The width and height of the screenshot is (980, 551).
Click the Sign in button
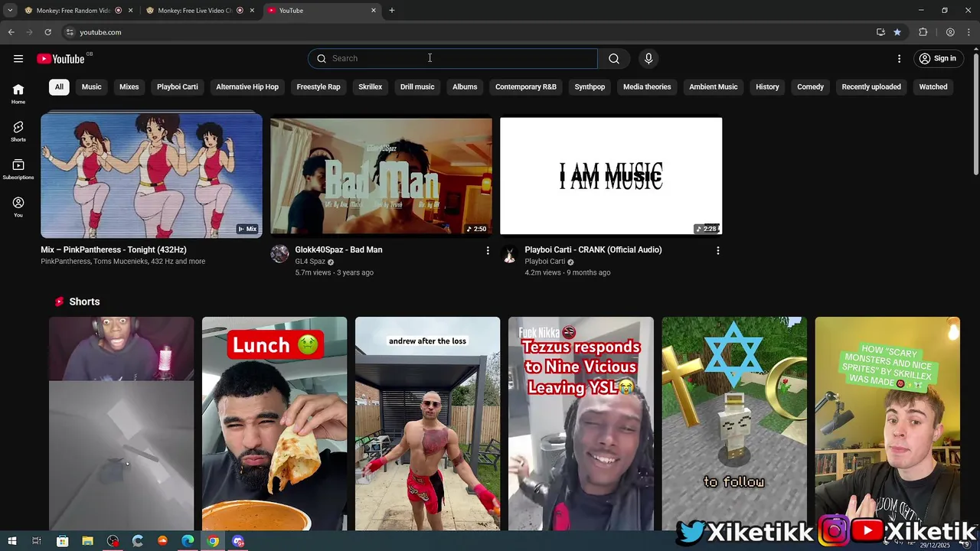pyautogui.click(x=938, y=59)
